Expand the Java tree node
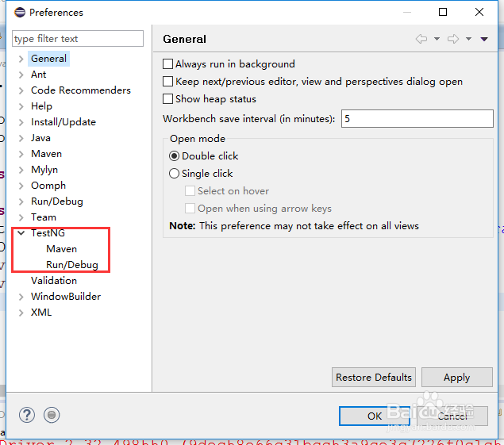This screenshot has width=504, height=445. point(21,138)
